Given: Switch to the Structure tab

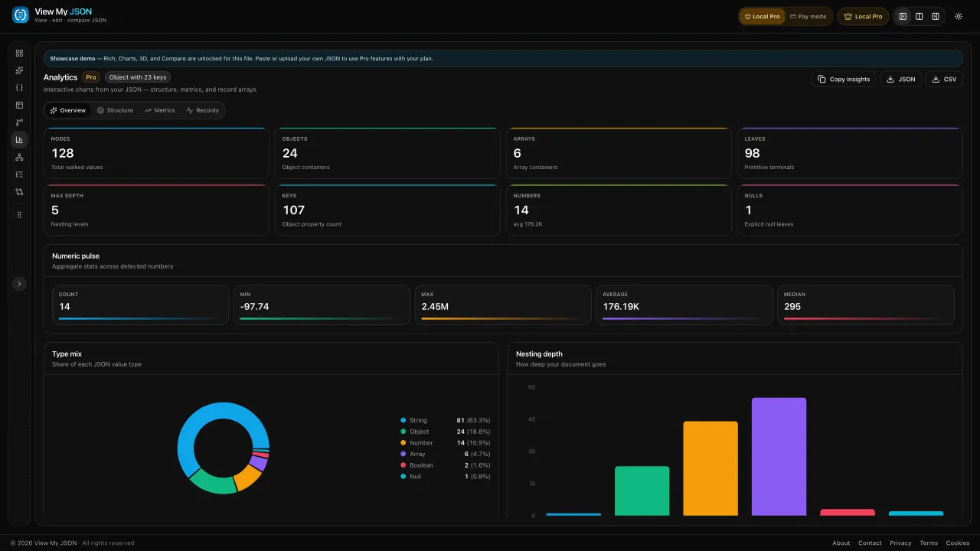Looking at the screenshot, I should point(115,110).
